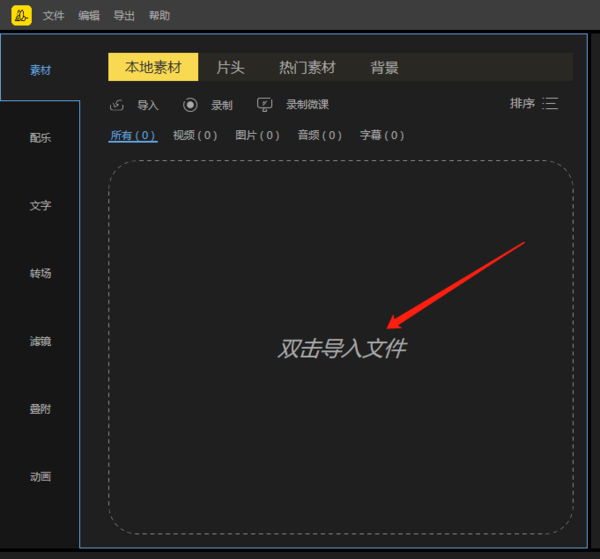Switch to the 背景 tab

[x=385, y=68]
